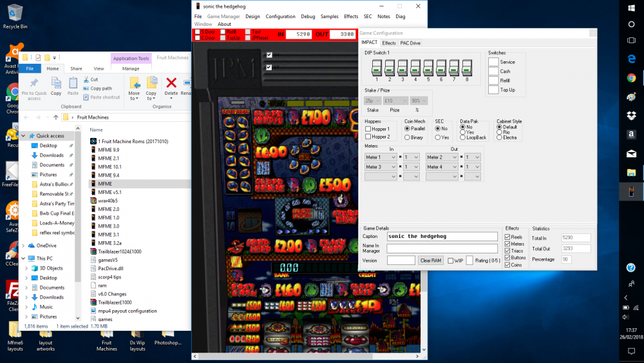
Task: Open Windows Start button on taskbar
Action: click(631, 8)
